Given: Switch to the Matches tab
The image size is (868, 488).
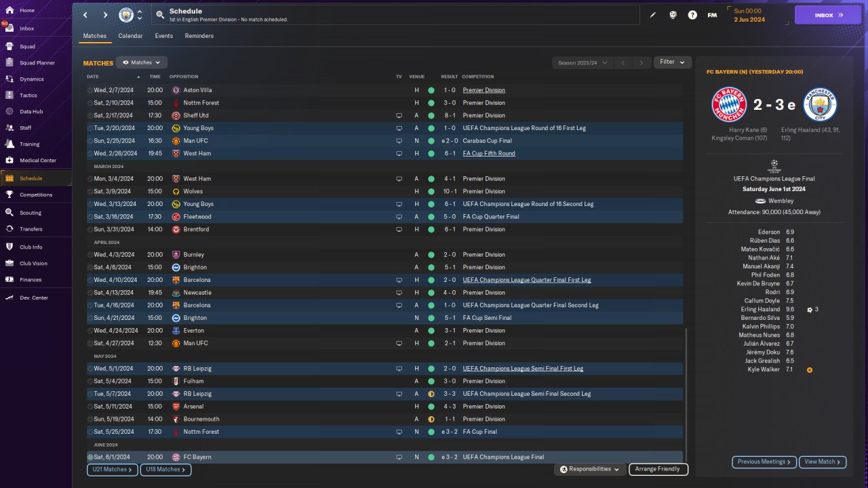Looking at the screenshot, I should coord(95,36).
